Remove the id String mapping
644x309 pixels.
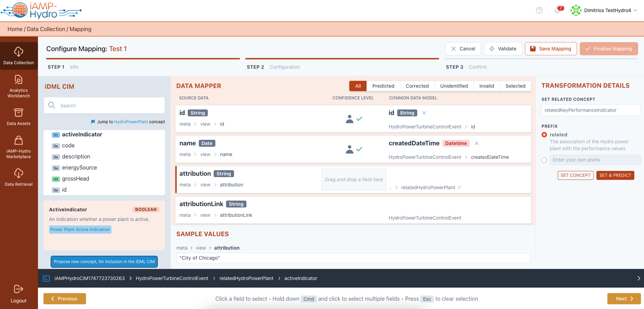[424, 113]
